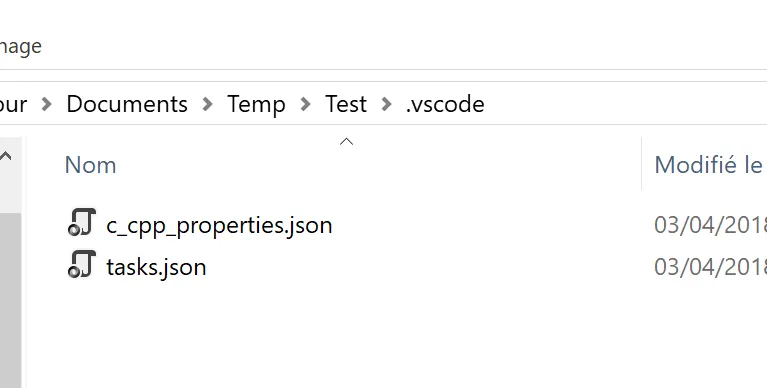
Task: Sort files by Nom column header
Action: 90,165
